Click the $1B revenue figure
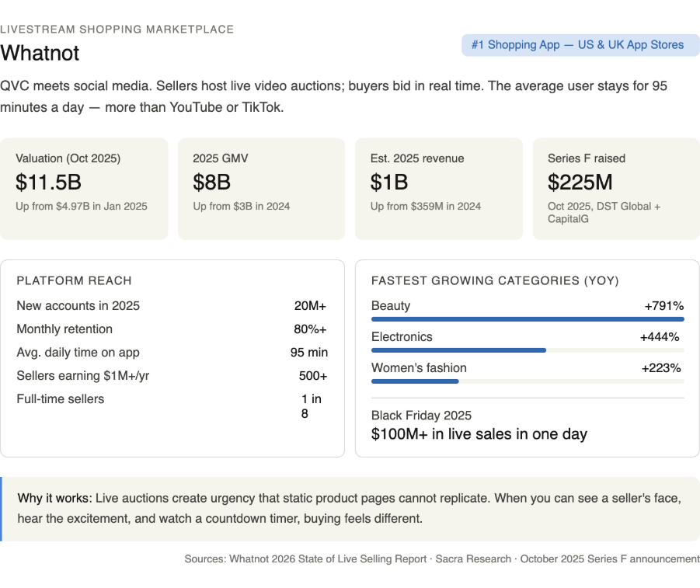Image resolution: width=700 pixels, height=588 pixels. coord(388,183)
